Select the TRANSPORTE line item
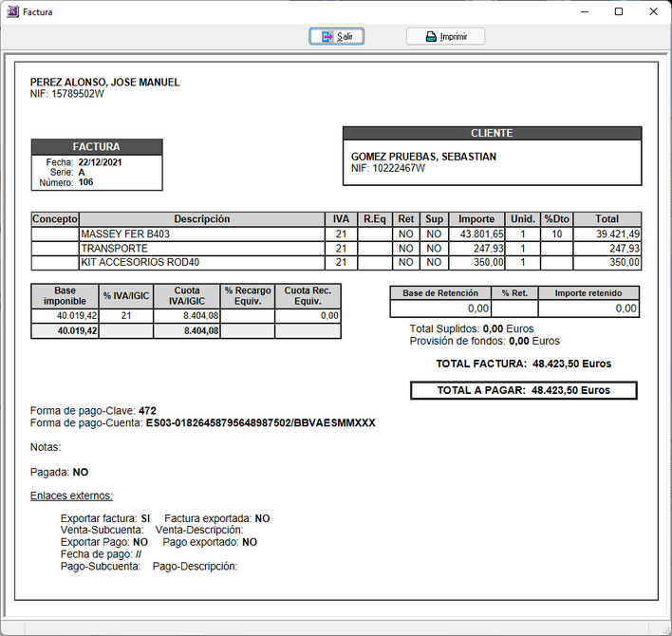 point(201,248)
